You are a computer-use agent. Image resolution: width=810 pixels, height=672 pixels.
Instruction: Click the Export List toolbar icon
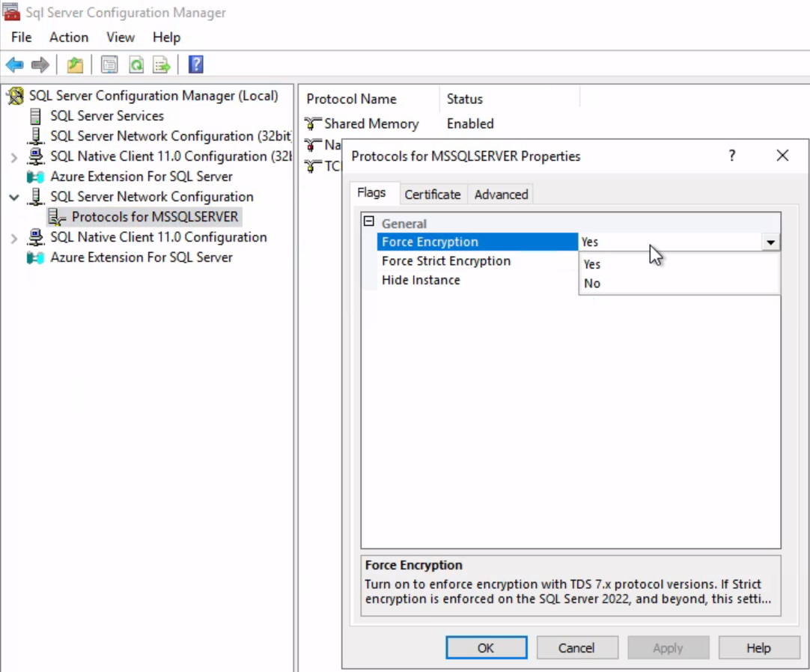(162, 65)
